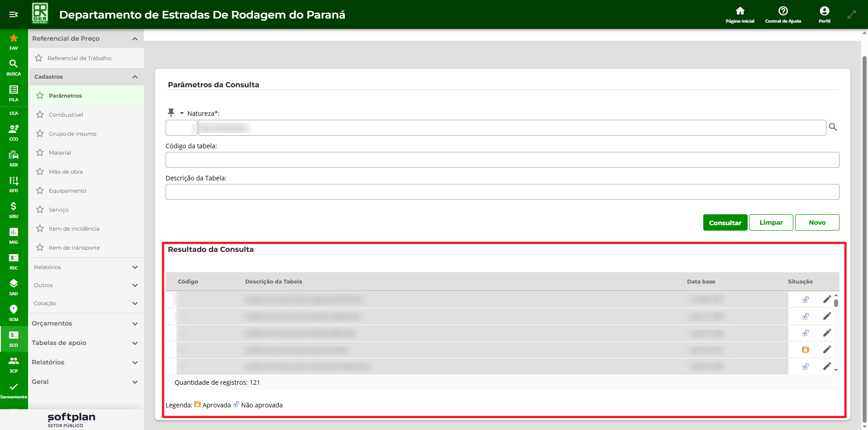Click the Consultar button
868x430 pixels.
pyautogui.click(x=725, y=222)
